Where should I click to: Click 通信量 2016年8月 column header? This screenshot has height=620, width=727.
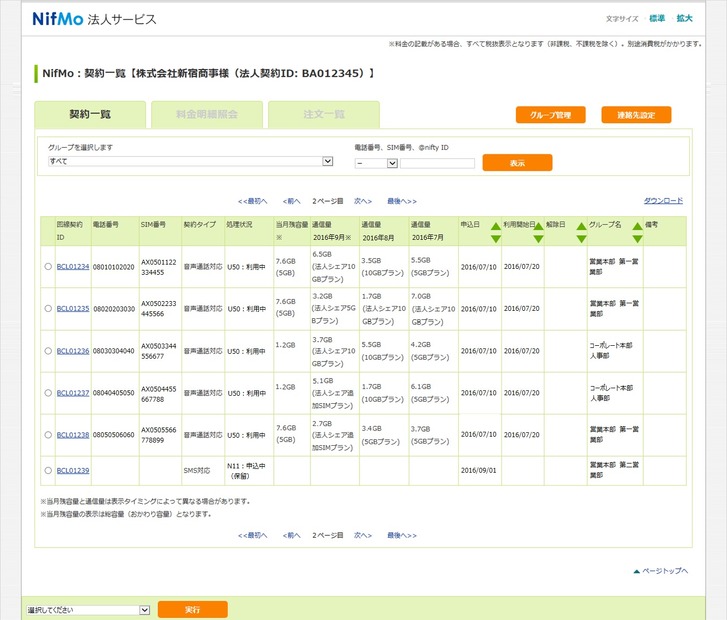click(384, 231)
